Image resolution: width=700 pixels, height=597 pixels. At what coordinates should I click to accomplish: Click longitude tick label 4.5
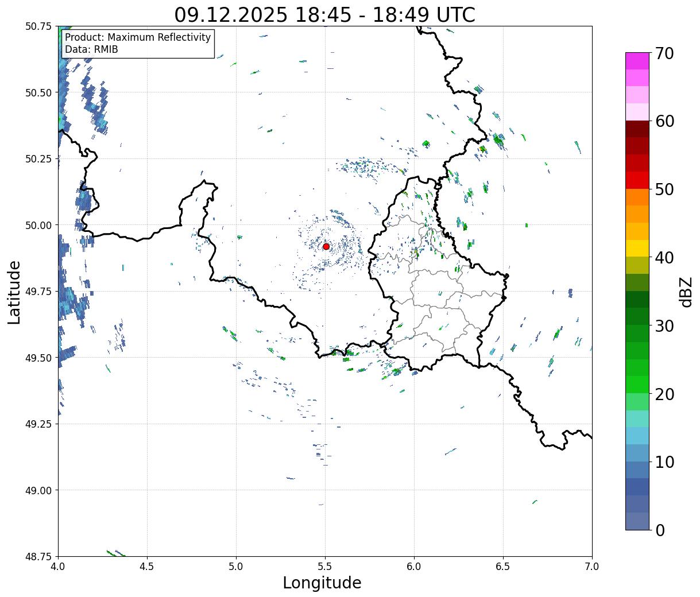(147, 566)
